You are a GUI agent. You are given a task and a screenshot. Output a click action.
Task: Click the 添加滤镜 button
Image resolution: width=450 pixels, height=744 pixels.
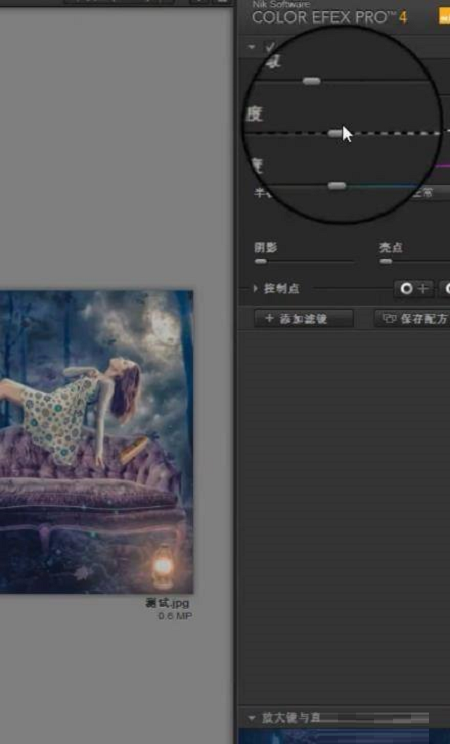[x=304, y=318]
